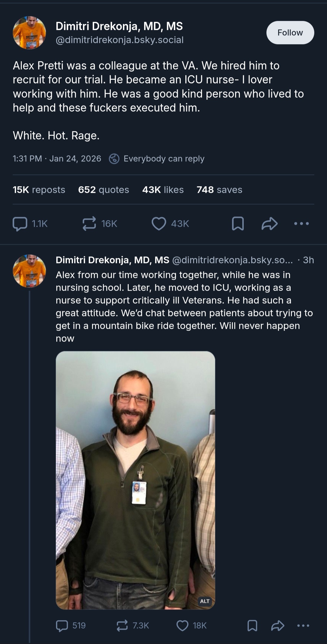
Task: Repost the main post with 16K reposts
Action: tap(89, 224)
